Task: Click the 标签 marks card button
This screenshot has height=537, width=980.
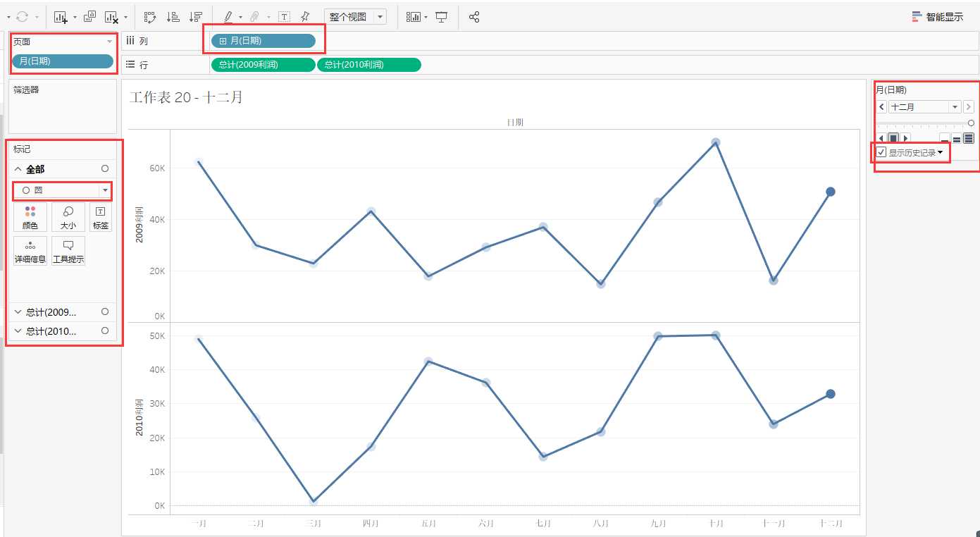Action: click(x=100, y=217)
